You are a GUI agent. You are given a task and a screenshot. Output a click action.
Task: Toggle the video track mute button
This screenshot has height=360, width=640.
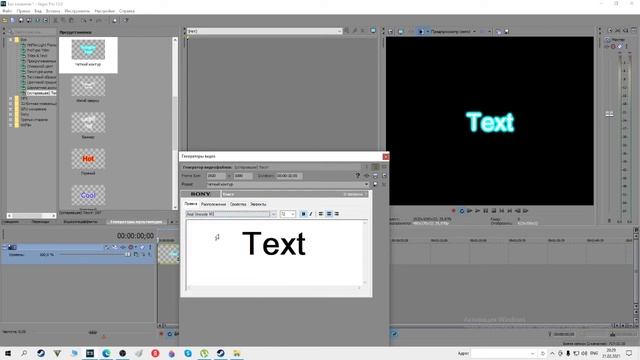[x=142, y=247]
